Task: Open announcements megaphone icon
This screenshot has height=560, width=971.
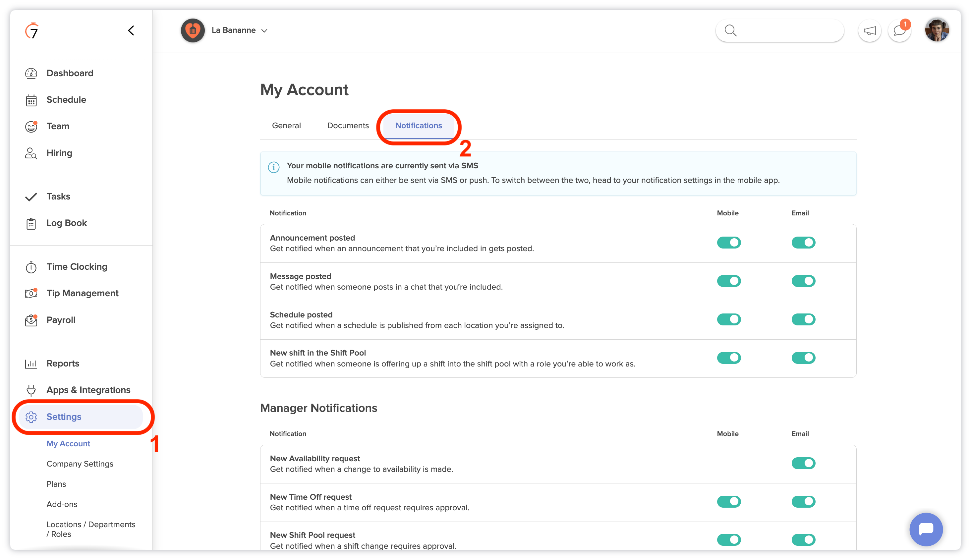Action: click(870, 30)
